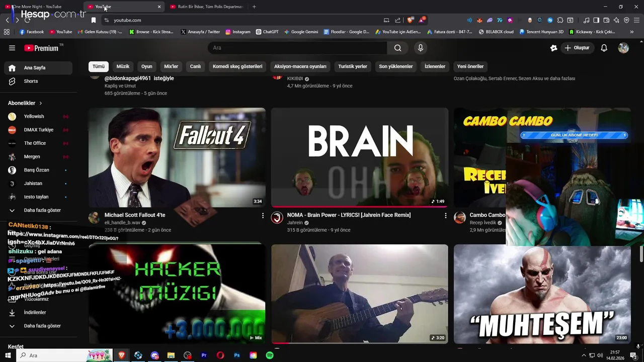The image size is (644, 362).
Task: Click the Brave Shields lion icon
Action: coord(411,20)
